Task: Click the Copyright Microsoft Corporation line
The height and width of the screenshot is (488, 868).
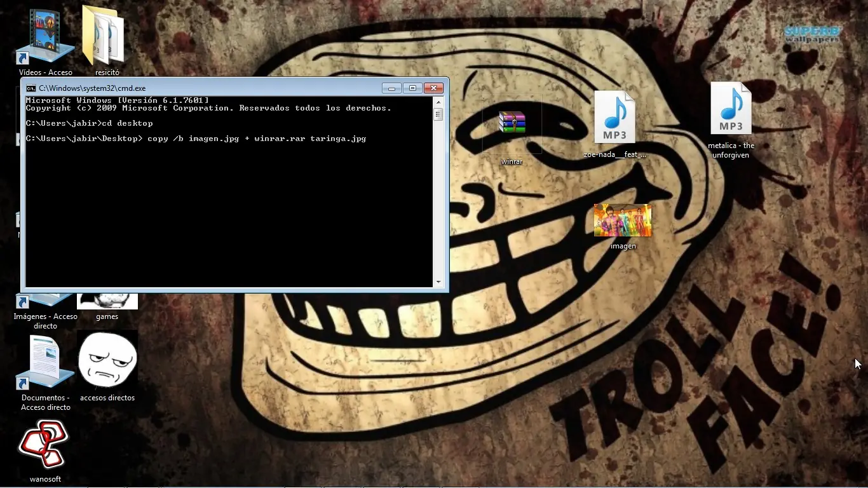Action: click(208, 108)
